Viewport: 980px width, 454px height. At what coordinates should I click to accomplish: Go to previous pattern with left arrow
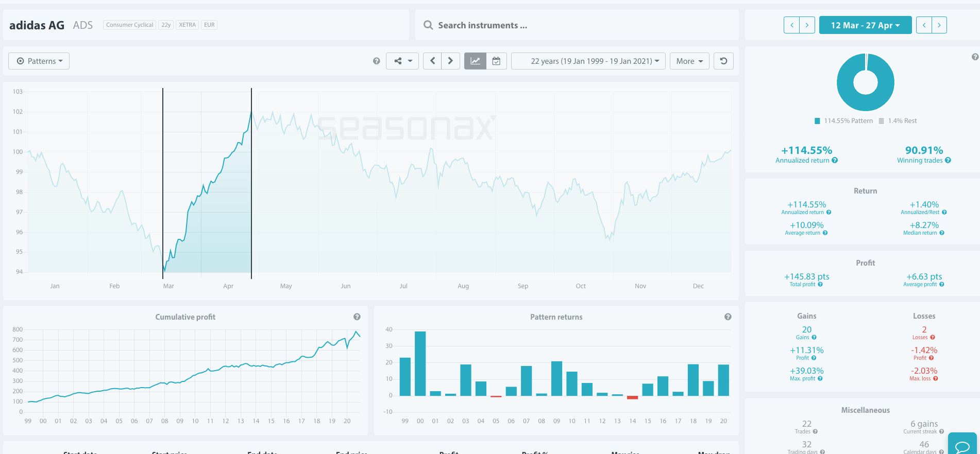(432, 61)
